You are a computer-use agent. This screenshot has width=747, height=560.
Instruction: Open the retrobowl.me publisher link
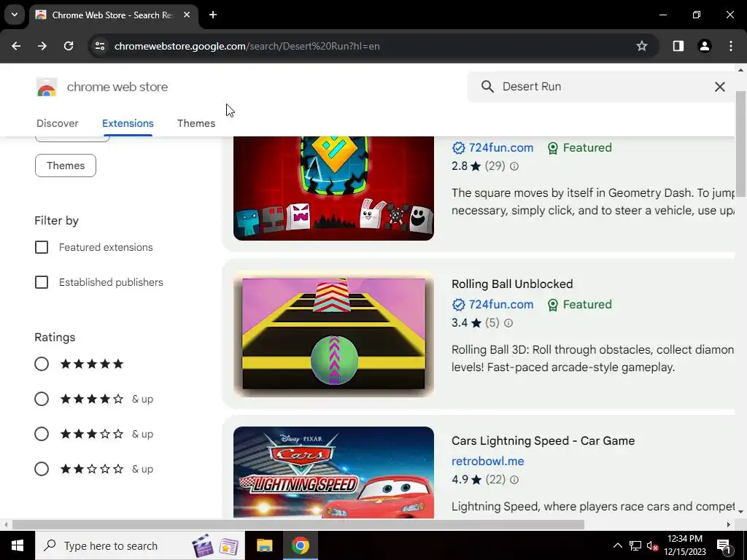(488, 462)
